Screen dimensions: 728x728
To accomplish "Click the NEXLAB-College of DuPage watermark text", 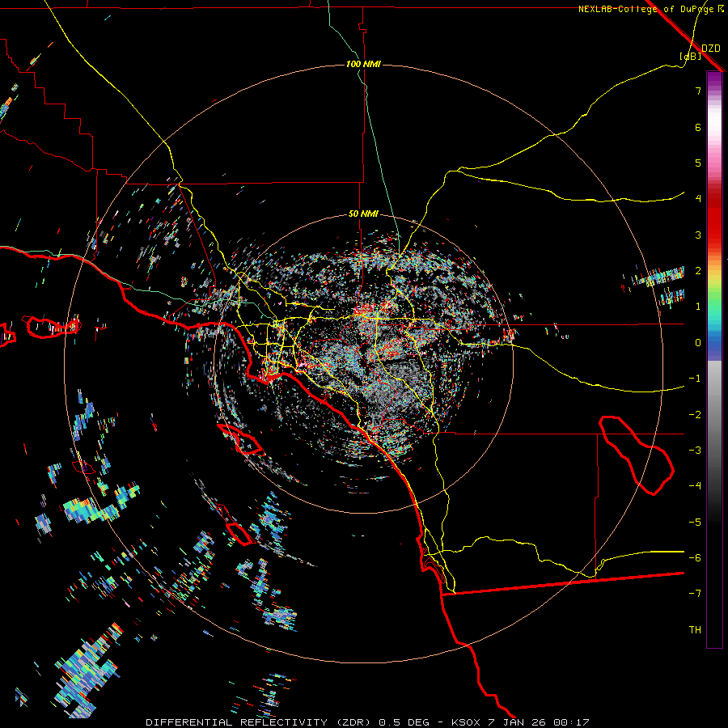I will [x=645, y=9].
